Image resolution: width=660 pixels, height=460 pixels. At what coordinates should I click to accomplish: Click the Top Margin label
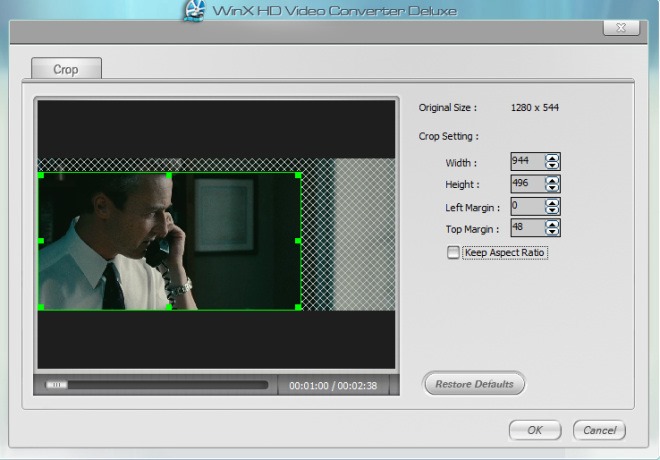click(x=472, y=229)
